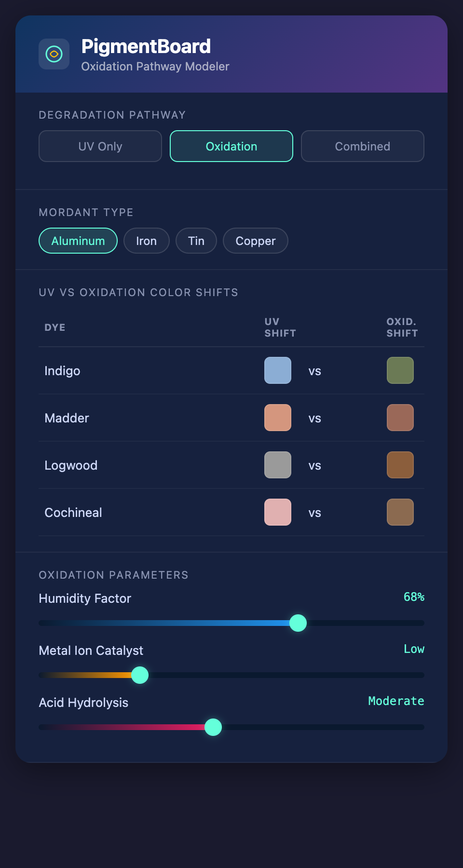The width and height of the screenshot is (463, 868).
Task: Select Aluminum mordant chip
Action: tap(78, 241)
